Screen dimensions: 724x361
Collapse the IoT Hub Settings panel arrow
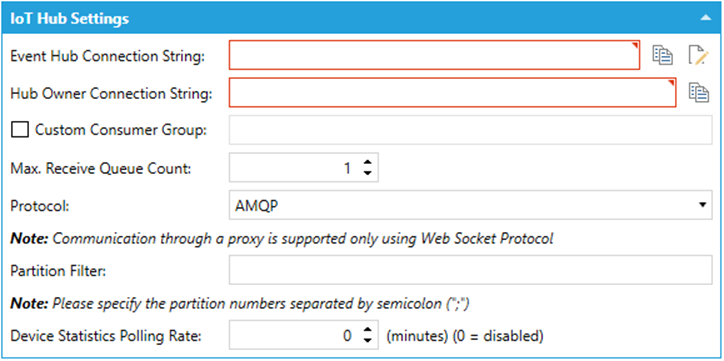click(x=705, y=18)
